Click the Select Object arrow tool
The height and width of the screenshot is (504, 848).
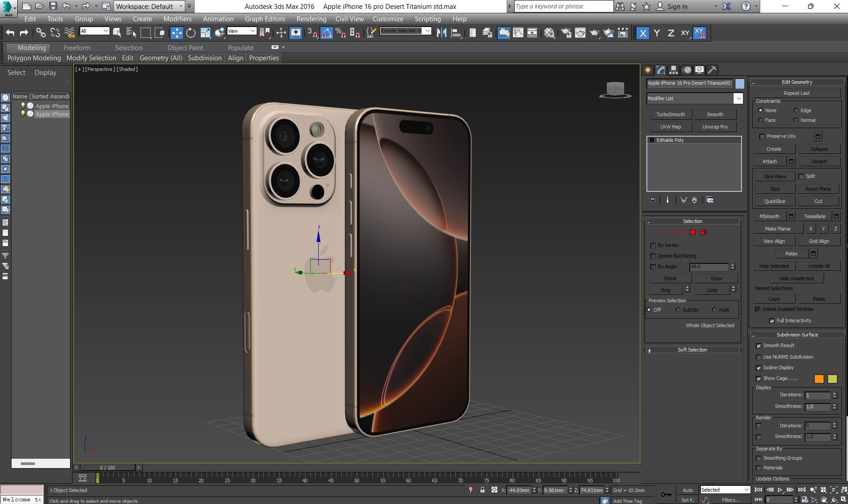117,33
